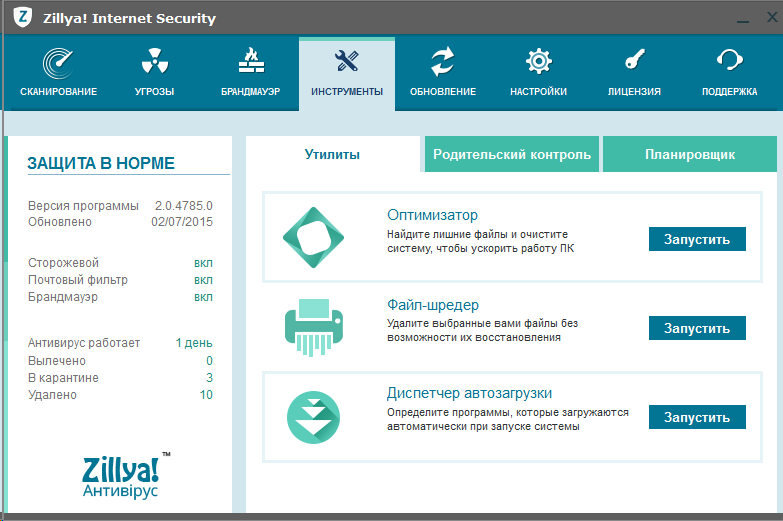
Task: Click the Удалено count 10
Action: (206, 395)
